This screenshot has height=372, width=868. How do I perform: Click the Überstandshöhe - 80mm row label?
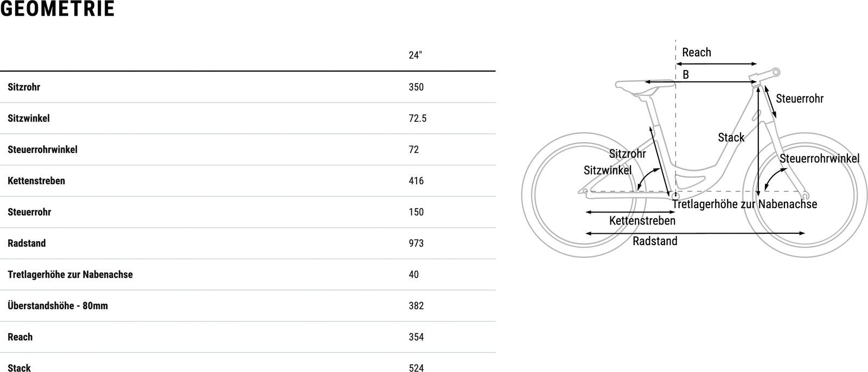[x=58, y=305]
